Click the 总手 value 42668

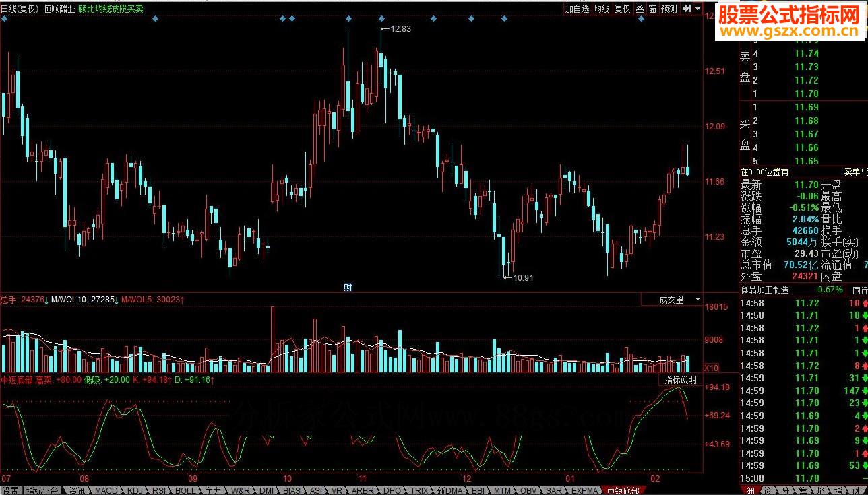tap(805, 230)
